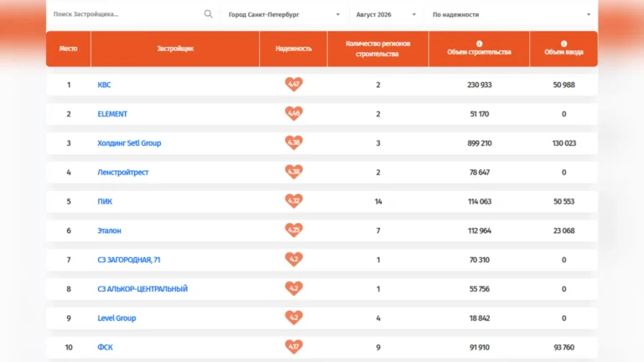Select rank number 10 in ФСК row
The height and width of the screenshot is (362, 644).
69,347
